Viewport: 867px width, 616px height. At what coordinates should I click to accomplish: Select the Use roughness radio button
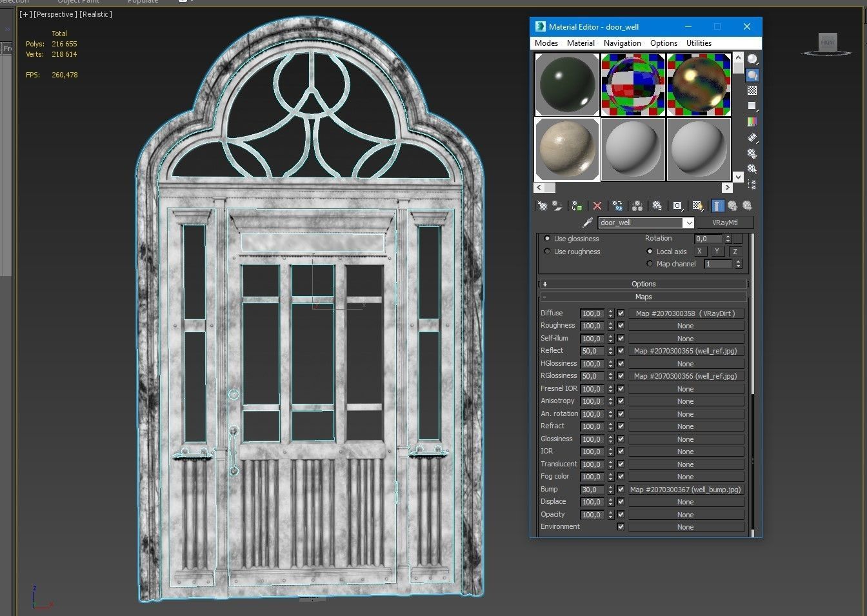(548, 252)
